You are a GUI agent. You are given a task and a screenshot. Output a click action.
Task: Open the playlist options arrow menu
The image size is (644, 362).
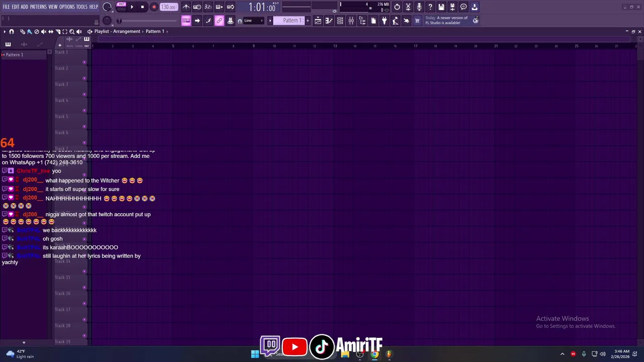tap(5, 32)
